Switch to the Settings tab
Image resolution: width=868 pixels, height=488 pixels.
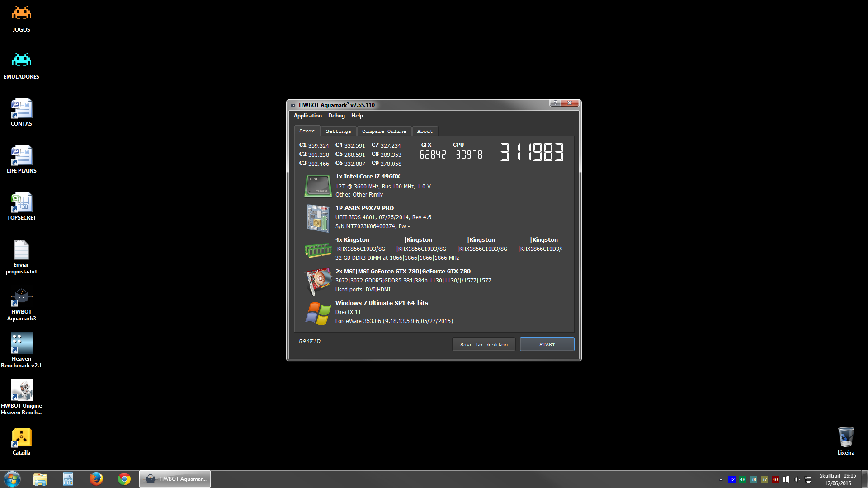click(x=338, y=131)
